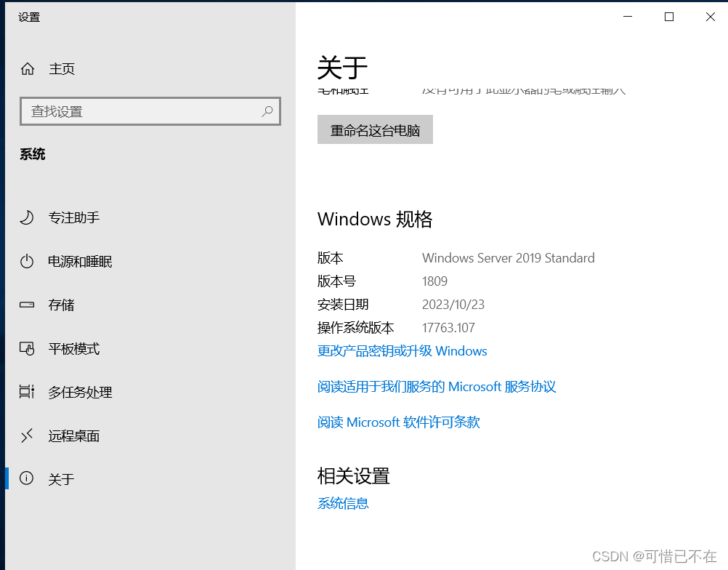Open 阅读 Microsoft 软件许可条款 link
Viewport: 728px width, 570px height.
[x=398, y=422]
